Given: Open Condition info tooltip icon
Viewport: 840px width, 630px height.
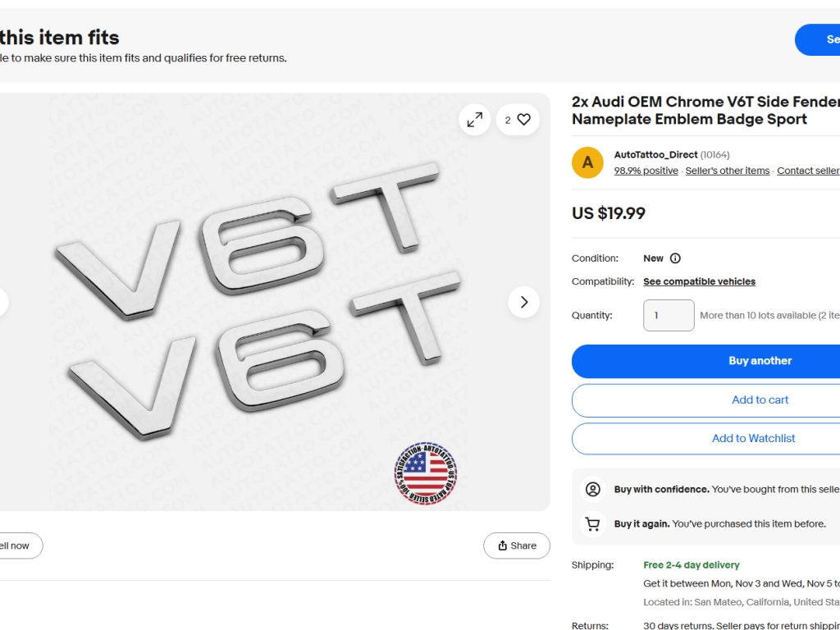Looking at the screenshot, I should click(x=675, y=258).
